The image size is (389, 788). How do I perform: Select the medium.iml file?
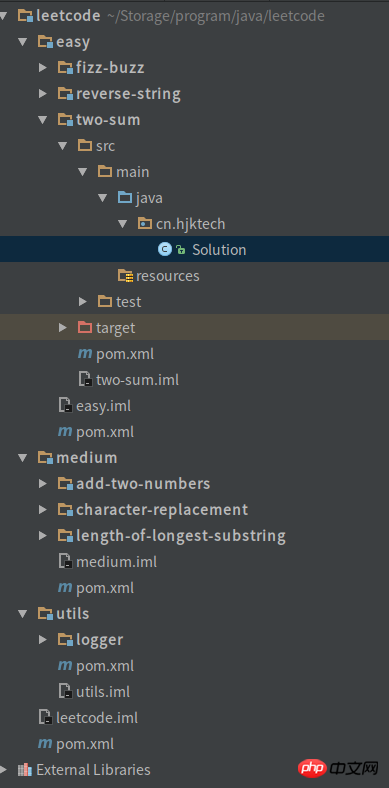108,561
